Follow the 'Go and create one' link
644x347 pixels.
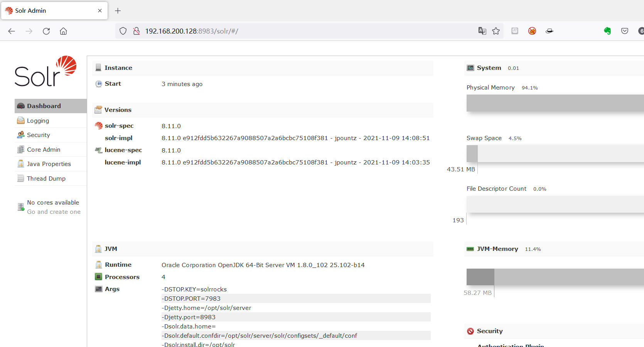54,212
